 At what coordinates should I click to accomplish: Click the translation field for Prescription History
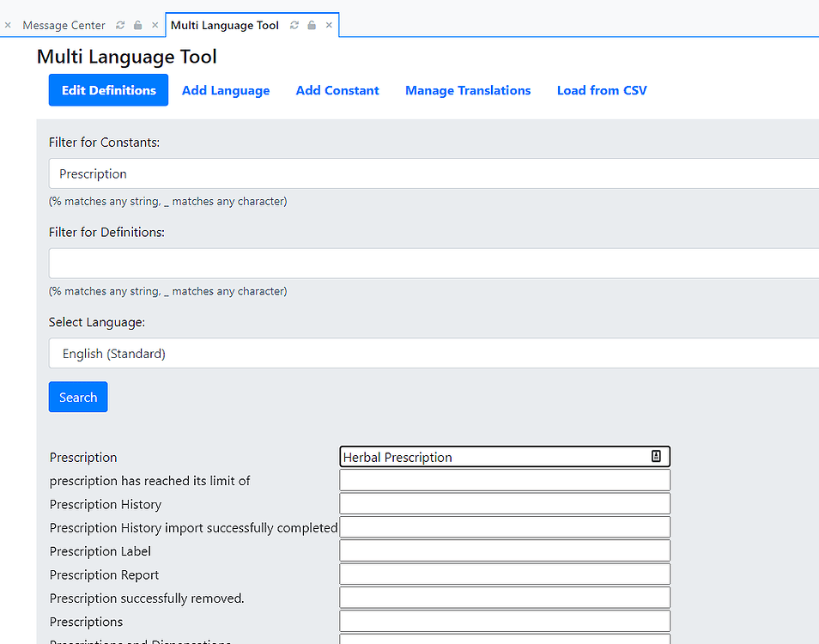click(505, 503)
